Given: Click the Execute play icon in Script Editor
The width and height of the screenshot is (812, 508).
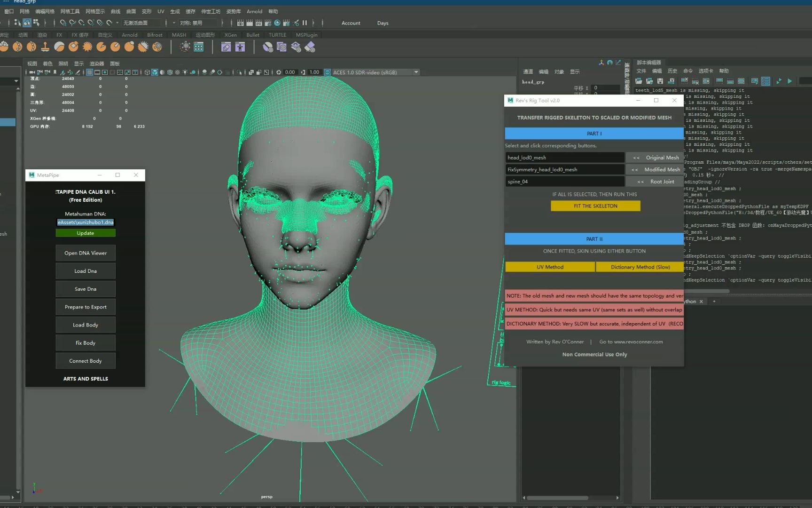Looking at the screenshot, I should click(x=790, y=81).
